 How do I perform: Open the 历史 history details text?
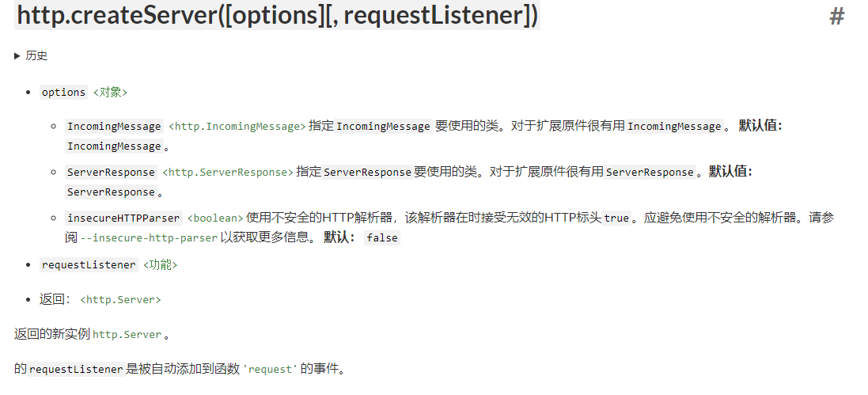pyautogui.click(x=36, y=55)
